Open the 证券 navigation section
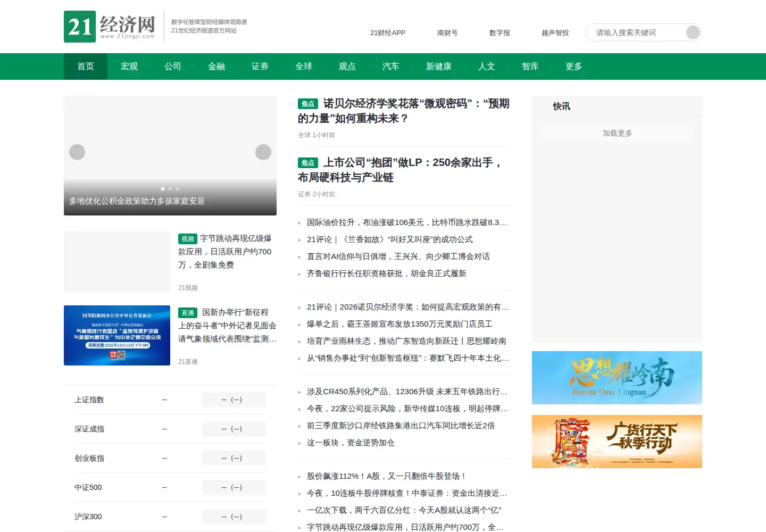 click(x=260, y=66)
